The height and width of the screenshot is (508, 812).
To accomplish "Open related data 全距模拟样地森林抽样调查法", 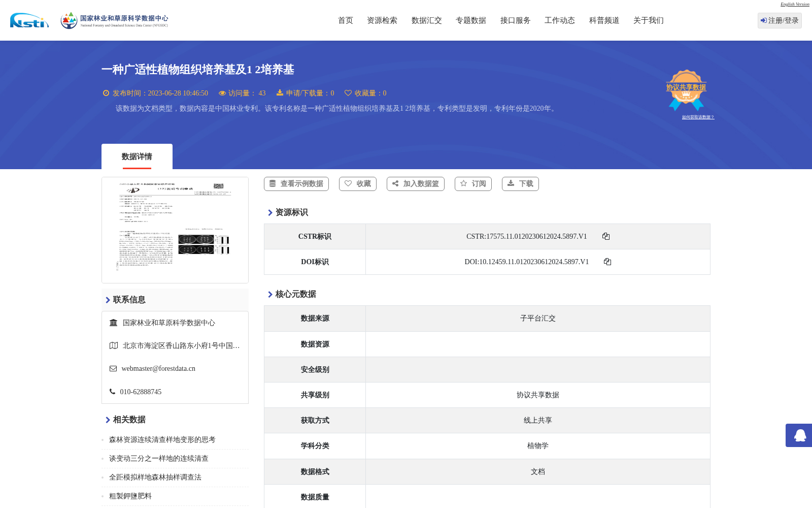I will coord(155,478).
